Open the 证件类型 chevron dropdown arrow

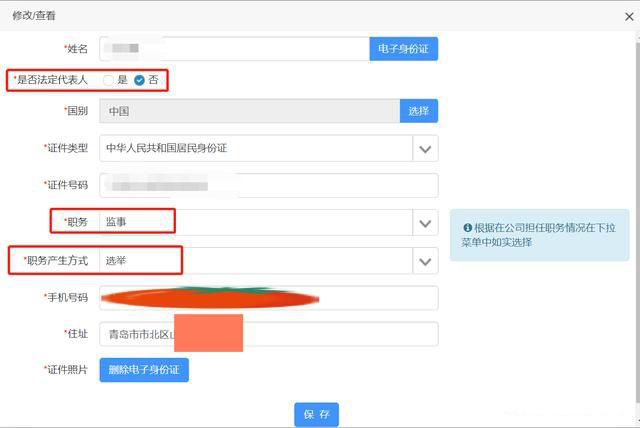(425, 149)
